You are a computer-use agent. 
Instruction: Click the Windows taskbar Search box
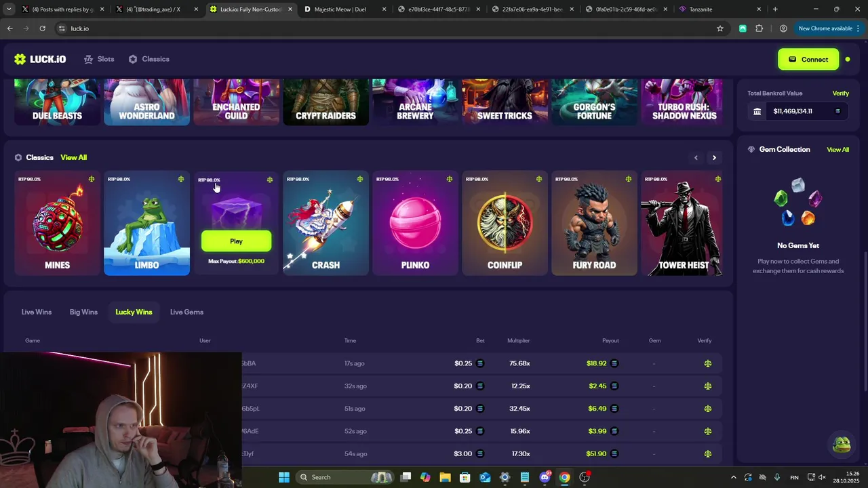click(346, 477)
